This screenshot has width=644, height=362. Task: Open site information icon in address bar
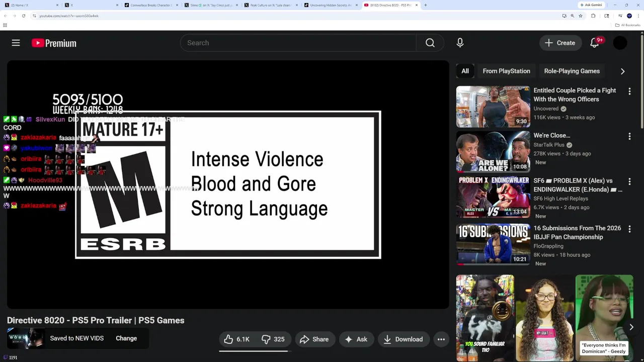[x=34, y=16]
